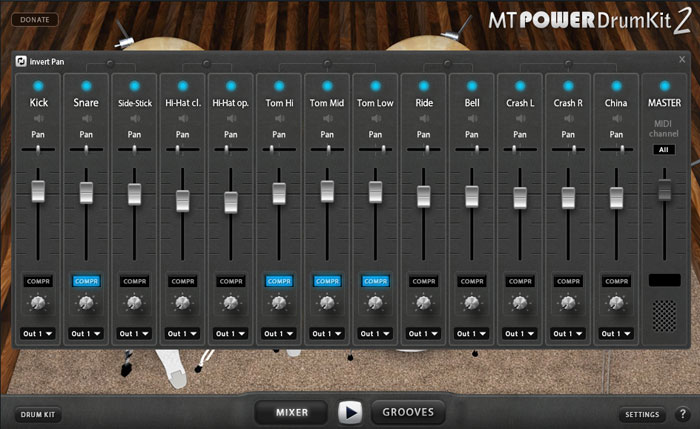Toggle the Ride channel blue LED
The height and width of the screenshot is (429, 700).
[x=424, y=86]
